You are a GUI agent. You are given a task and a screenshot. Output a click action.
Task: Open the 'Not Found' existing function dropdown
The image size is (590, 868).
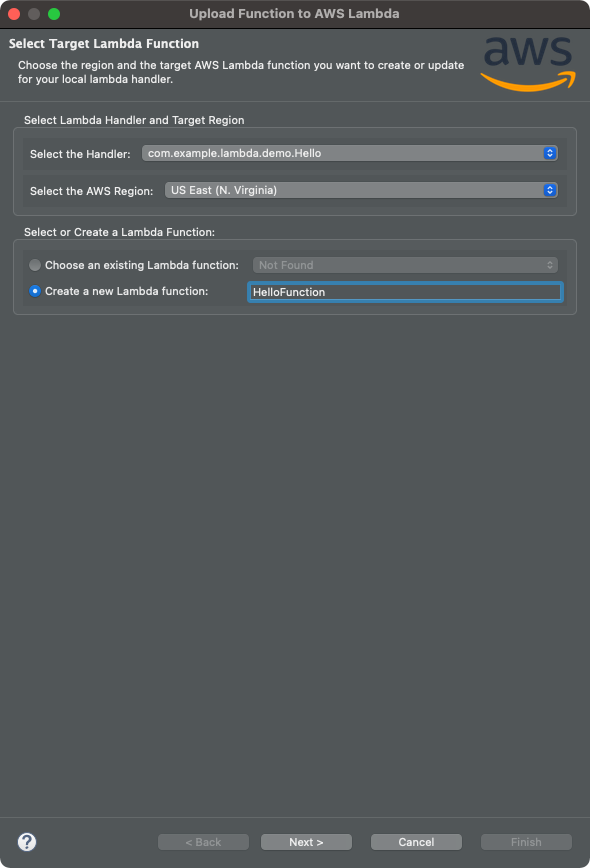(x=405, y=265)
